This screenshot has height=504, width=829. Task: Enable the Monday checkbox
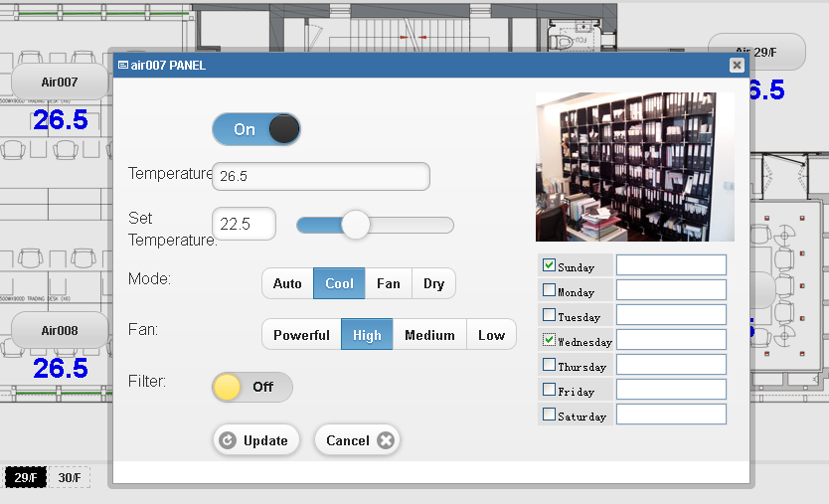click(549, 290)
